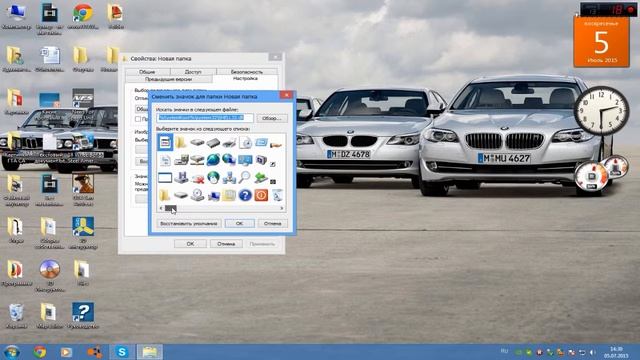Click the Windows Start button
The height and width of the screenshot is (360, 640).
[x=11, y=351]
